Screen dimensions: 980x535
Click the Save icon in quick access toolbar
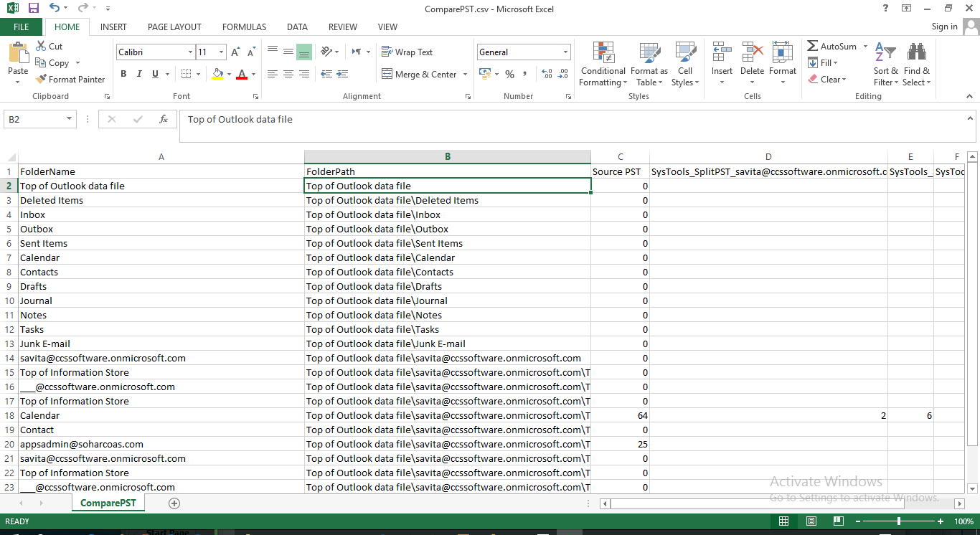tap(33, 8)
